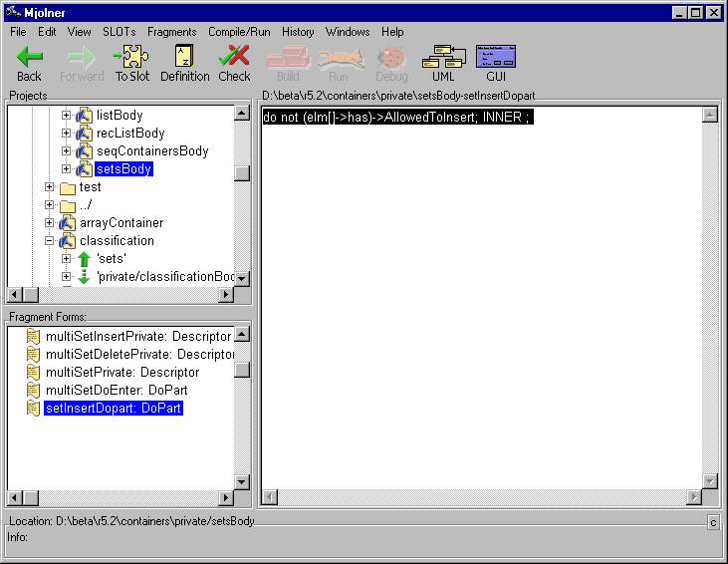Open the Definition toolbar icon
Viewport: 728px width, 564px height.
tap(185, 57)
